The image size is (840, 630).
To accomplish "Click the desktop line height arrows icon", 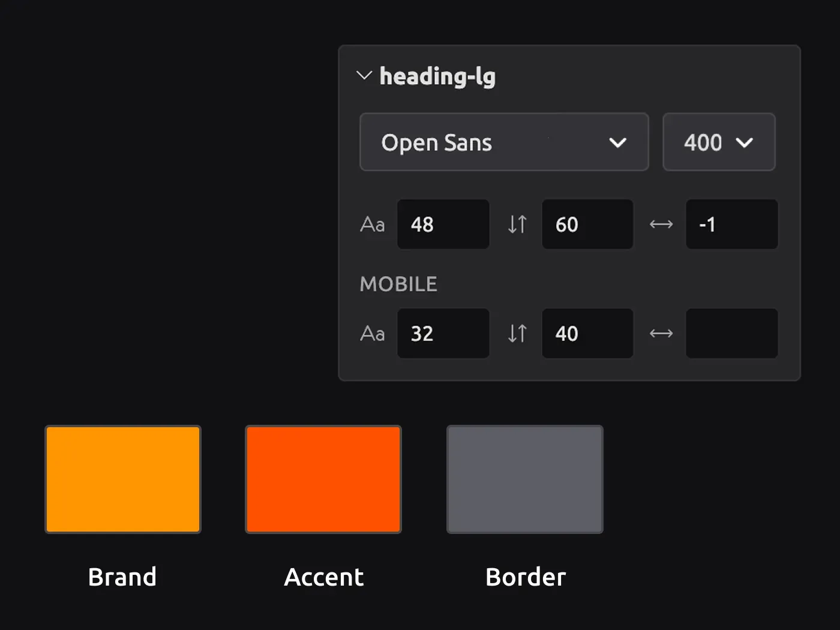I will 517,224.
